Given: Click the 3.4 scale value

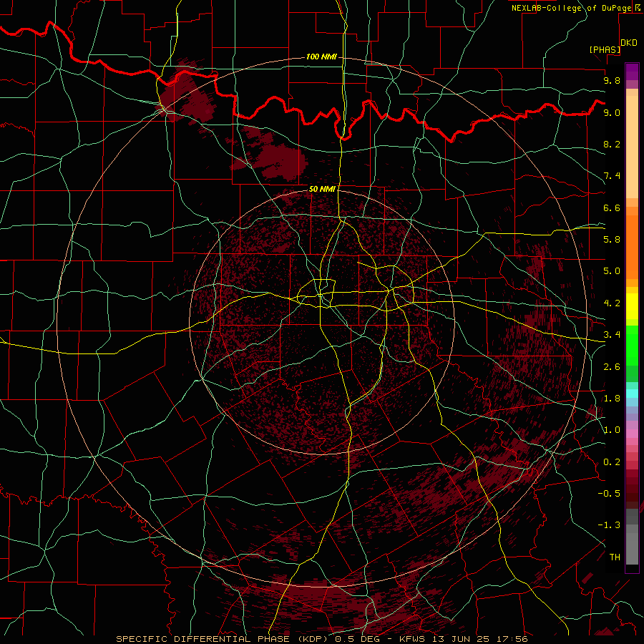Looking at the screenshot, I should pyautogui.click(x=612, y=335).
